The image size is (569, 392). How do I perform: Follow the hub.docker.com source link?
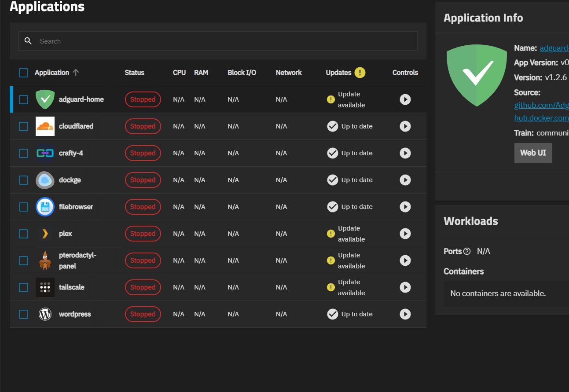[x=541, y=118]
